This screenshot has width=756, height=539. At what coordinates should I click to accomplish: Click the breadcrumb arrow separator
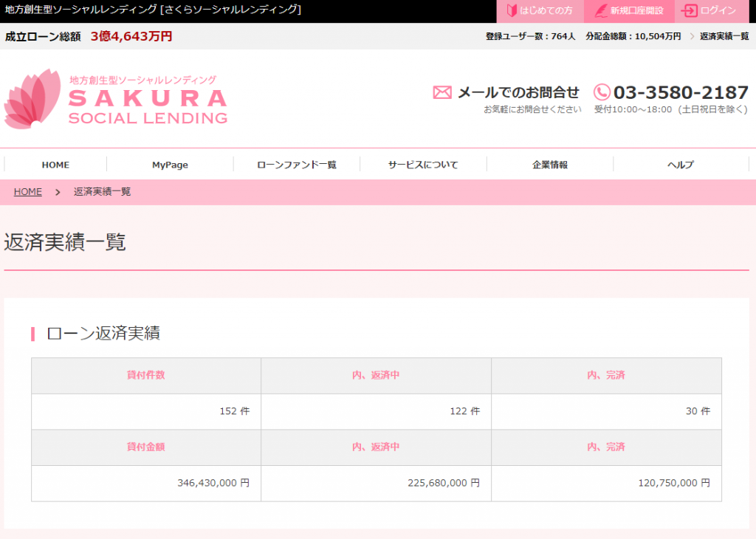coord(58,192)
